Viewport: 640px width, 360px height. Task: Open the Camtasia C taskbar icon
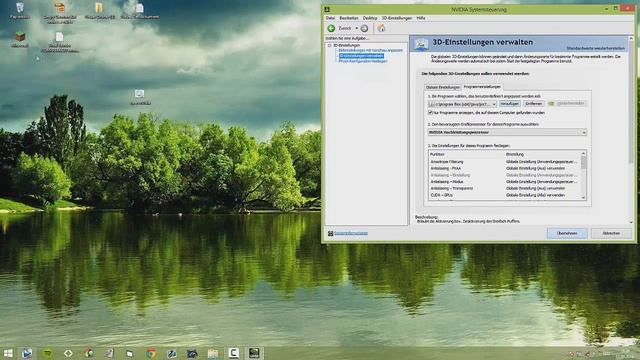coord(233,353)
